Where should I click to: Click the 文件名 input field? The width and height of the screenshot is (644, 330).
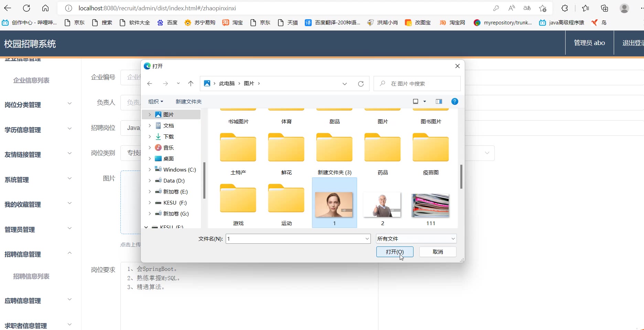[295, 239]
